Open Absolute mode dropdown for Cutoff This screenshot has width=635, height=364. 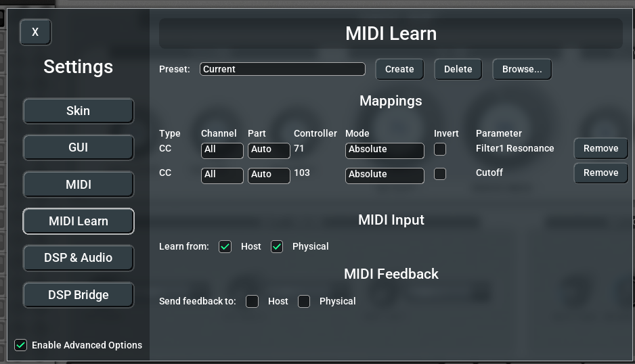pyautogui.click(x=385, y=175)
